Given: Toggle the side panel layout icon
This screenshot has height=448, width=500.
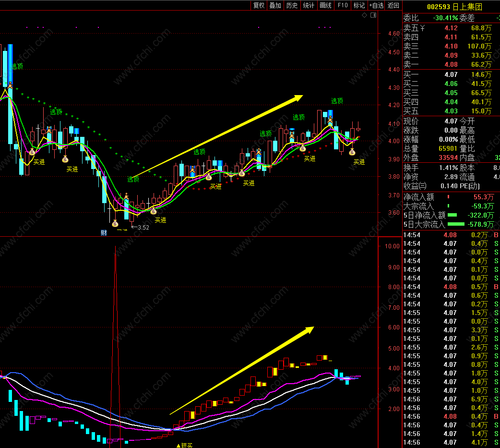Looking at the screenshot, I should 373,15.
